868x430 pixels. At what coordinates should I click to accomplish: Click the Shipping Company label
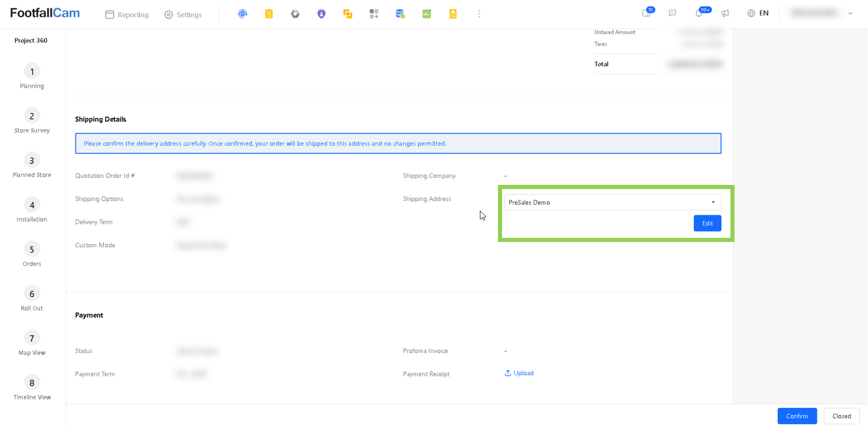click(429, 176)
